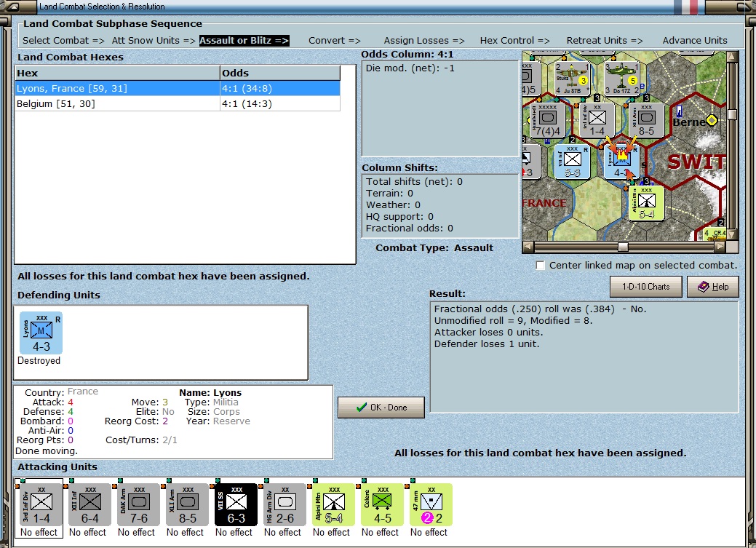The image size is (756, 548).
Task: Click the Alpini Mtn 5-4 counter on map
Action: coord(647,204)
